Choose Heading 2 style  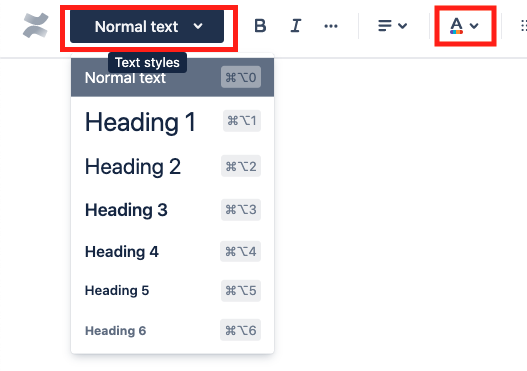pos(172,166)
